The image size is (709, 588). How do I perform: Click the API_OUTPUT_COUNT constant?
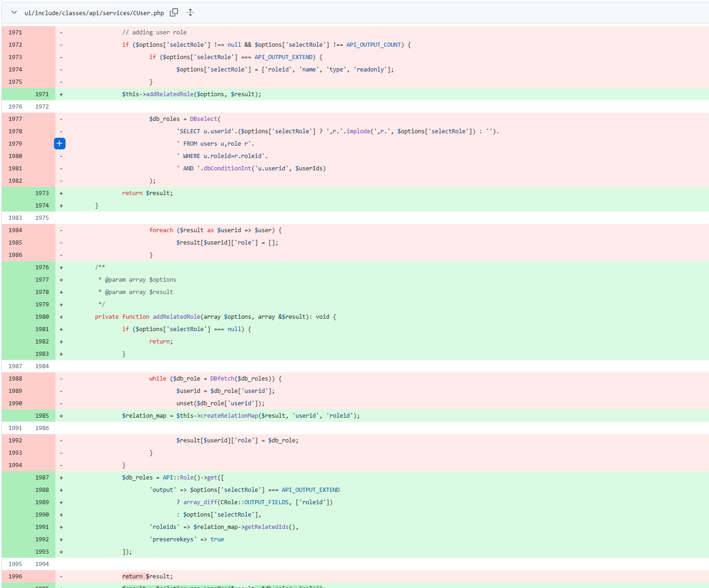point(373,45)
